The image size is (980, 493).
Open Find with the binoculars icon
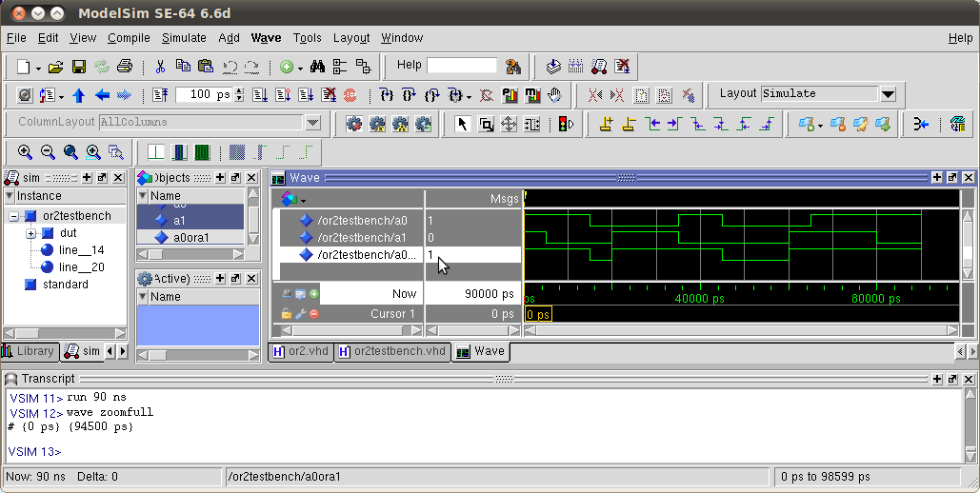tap(317, 67)
